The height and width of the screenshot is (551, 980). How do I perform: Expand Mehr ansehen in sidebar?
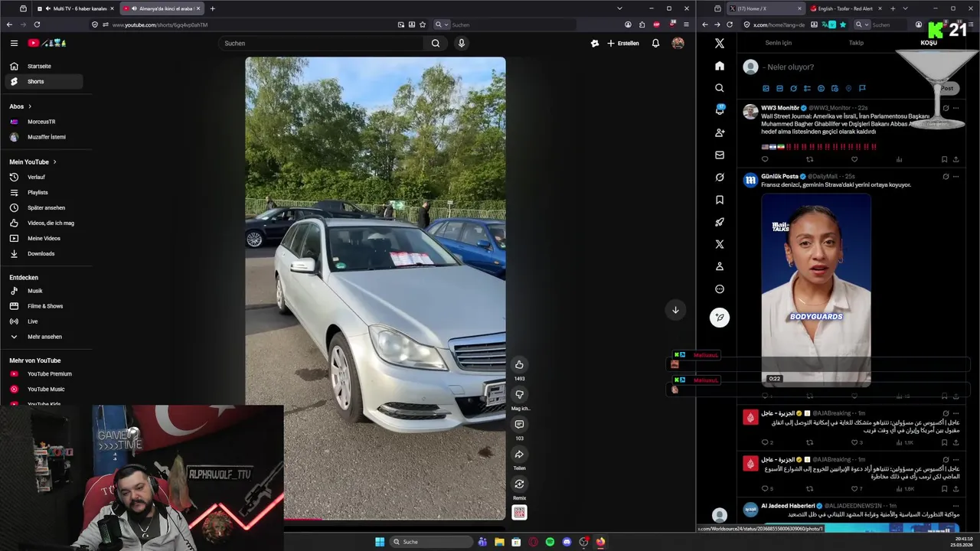point(44,337)
